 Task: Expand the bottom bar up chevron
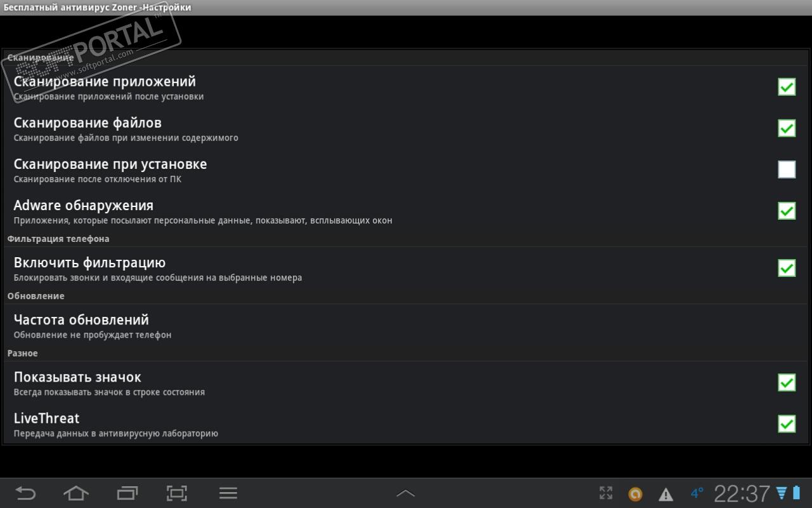coord(405,493)
